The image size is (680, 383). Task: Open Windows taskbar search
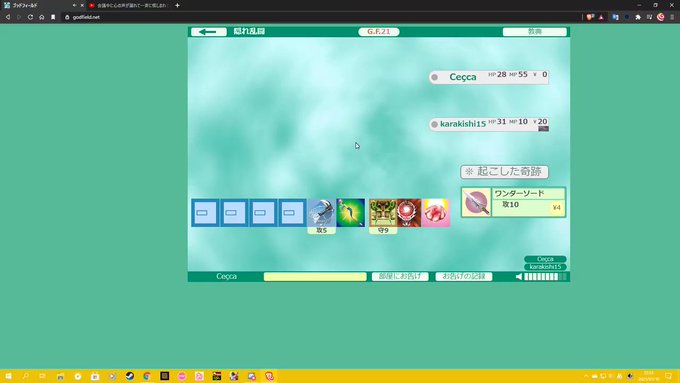tap(26, 376)
